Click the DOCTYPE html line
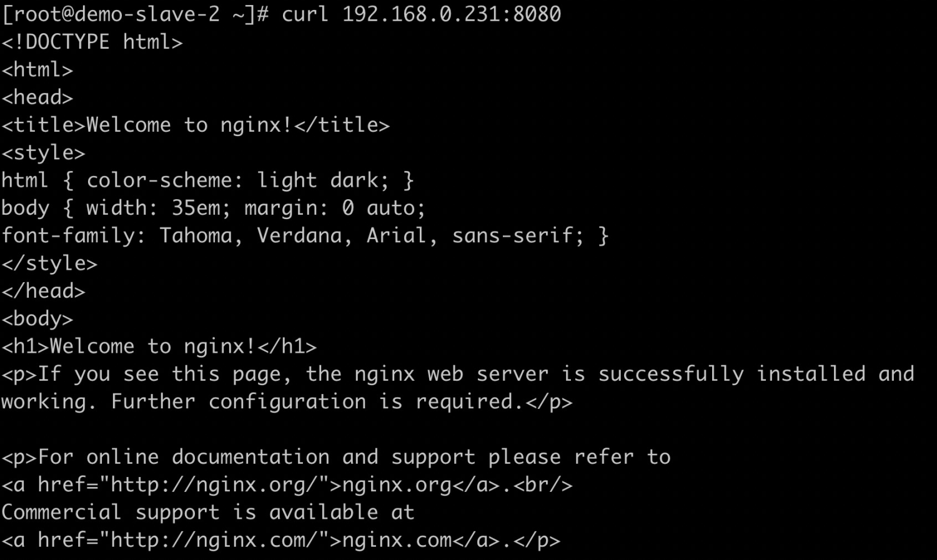937x560 pixels. (92, 42)
